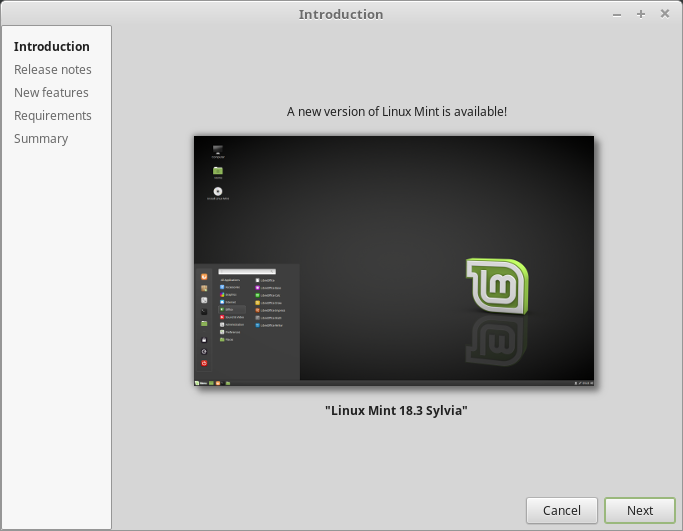Click the Linux Mint logo in preview
Viewport: 683px width, 531px height.
[497, 286]
